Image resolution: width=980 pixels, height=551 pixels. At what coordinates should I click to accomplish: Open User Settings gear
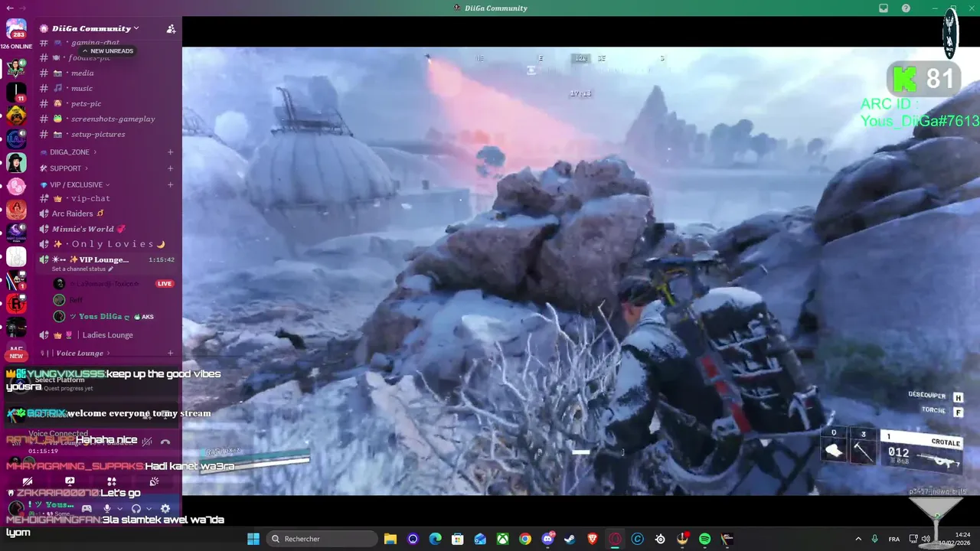[x=165, y=508]
